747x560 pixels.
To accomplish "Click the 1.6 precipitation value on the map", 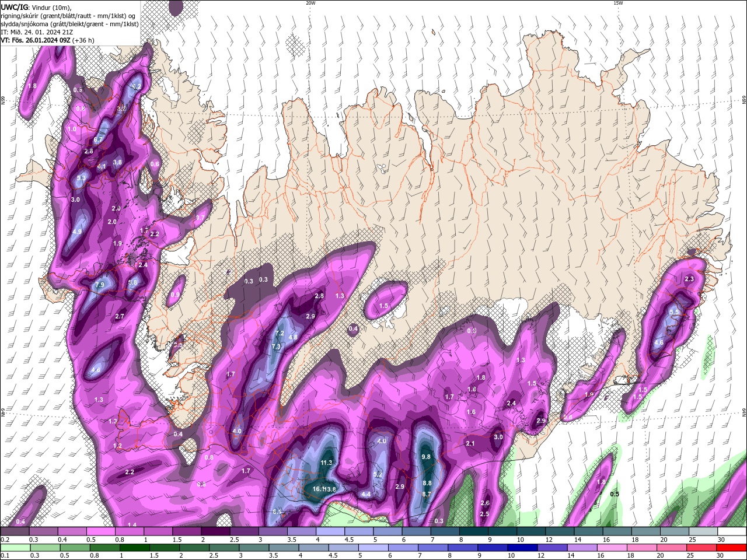I will (x=471, y=412).
